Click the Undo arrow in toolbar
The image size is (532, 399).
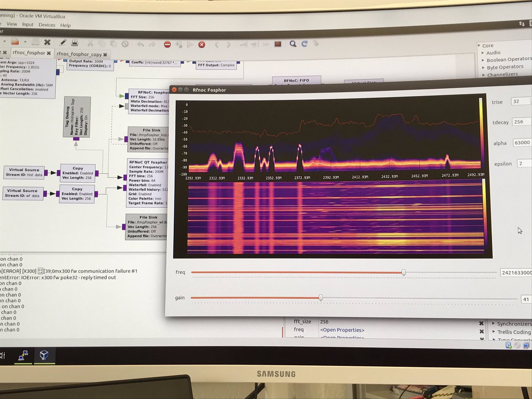click(x=140, y=44)
